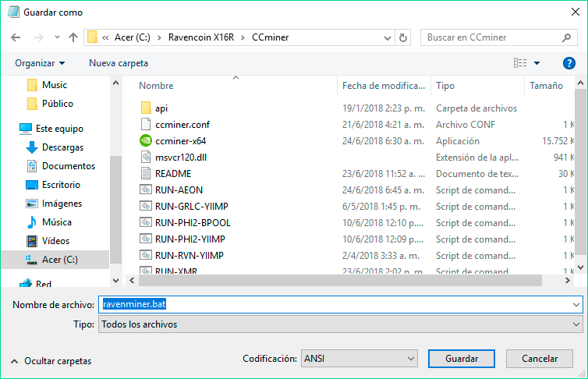Select RUN-GRLC-YIIMP script icon

coord(146,206)
